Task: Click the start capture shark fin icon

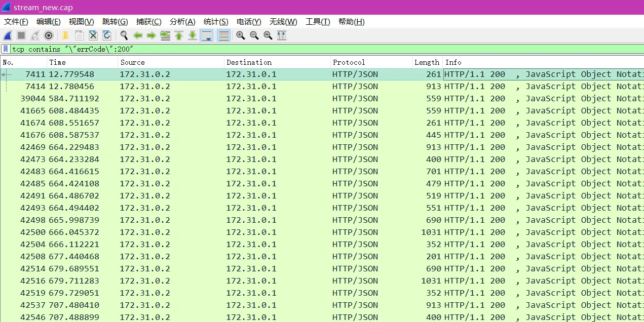Action: (8, 35)
